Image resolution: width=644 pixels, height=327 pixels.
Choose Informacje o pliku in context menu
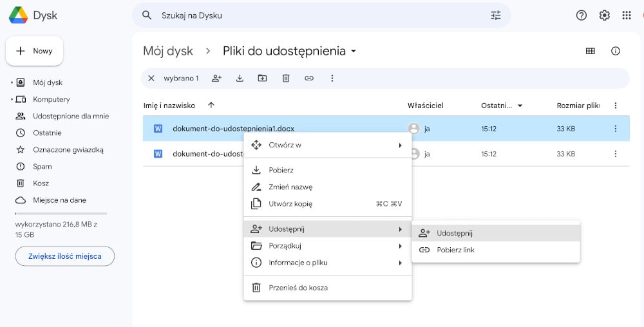click(327, 263)
